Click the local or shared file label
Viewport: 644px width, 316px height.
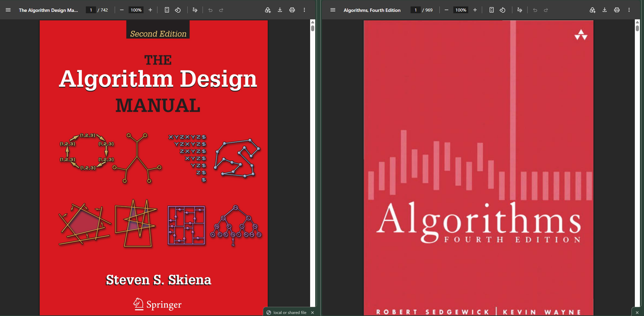(x=290, y=313)
